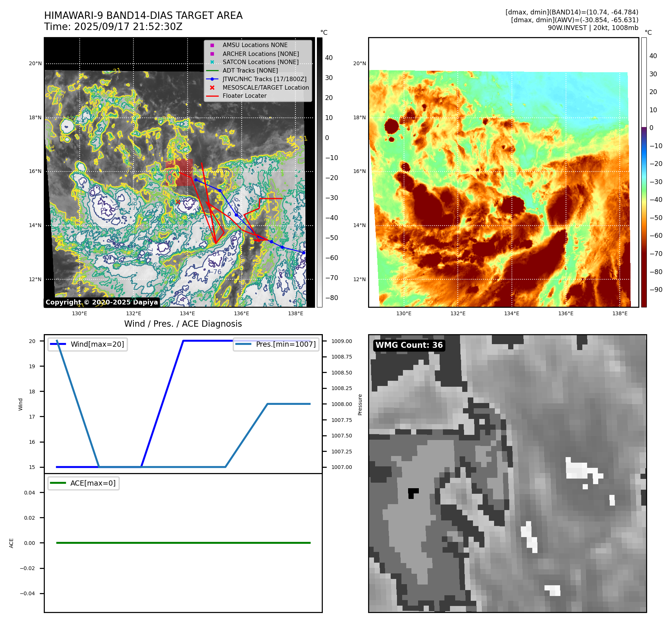Click the 1009.00 pressure axis tick label
Viewport: 672px width, 626px height.
point(342,341)
